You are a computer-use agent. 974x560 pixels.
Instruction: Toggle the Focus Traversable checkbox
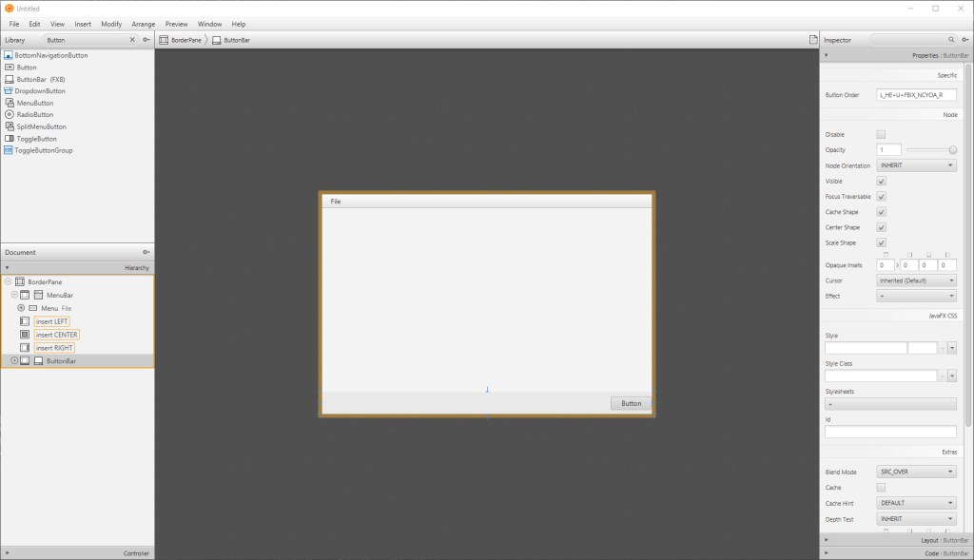[x=881, y=197]
